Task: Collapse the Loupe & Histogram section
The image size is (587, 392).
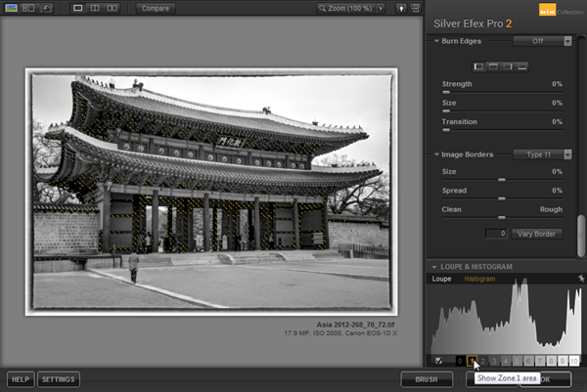Action: click(x=435, y=266)
